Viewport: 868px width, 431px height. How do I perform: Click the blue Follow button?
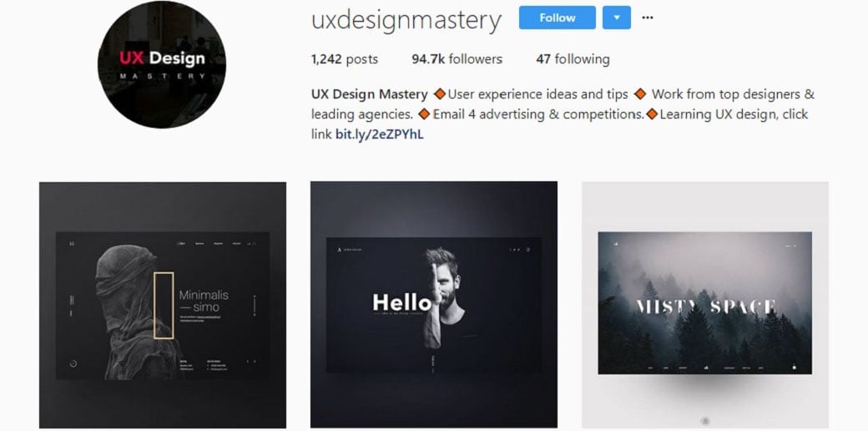click(x=557, y=18)
